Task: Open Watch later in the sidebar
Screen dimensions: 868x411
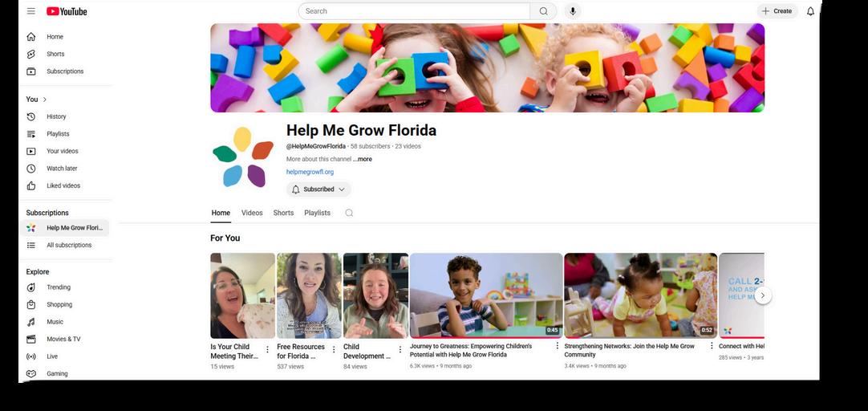Action: [x=65, y=168]
